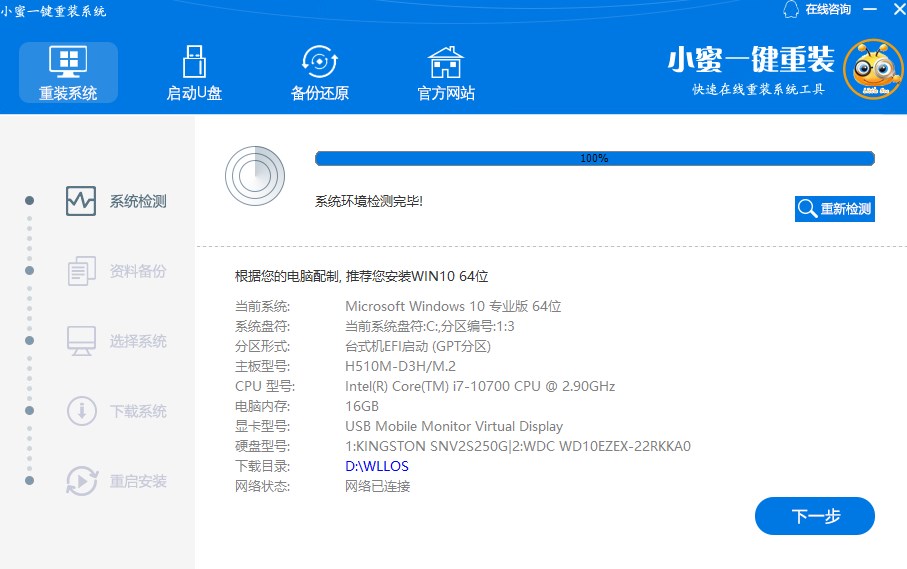Open the 官方网站 house icon
Viewport: 907px width, 569px height.
click(445, 62)
